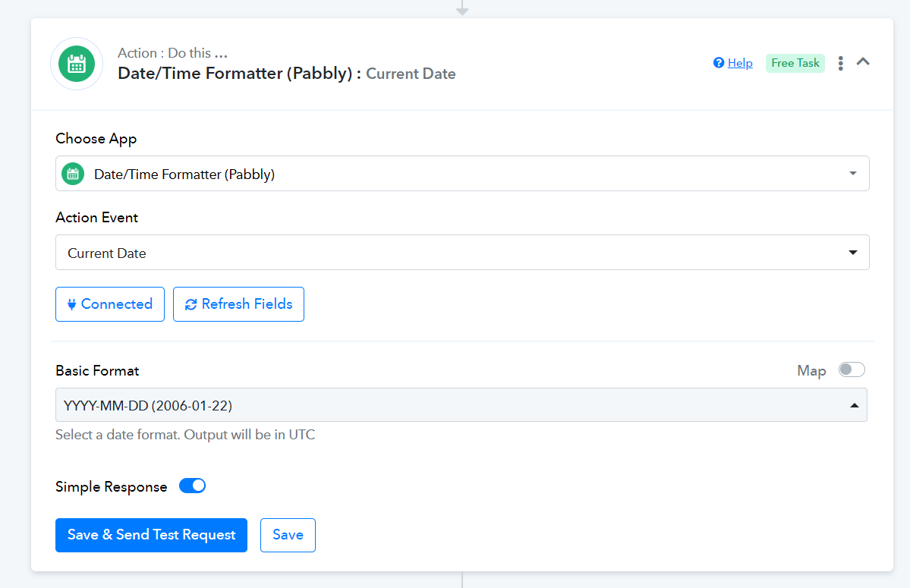Click the Basic Format dropdown arrow

click(854, 405)
